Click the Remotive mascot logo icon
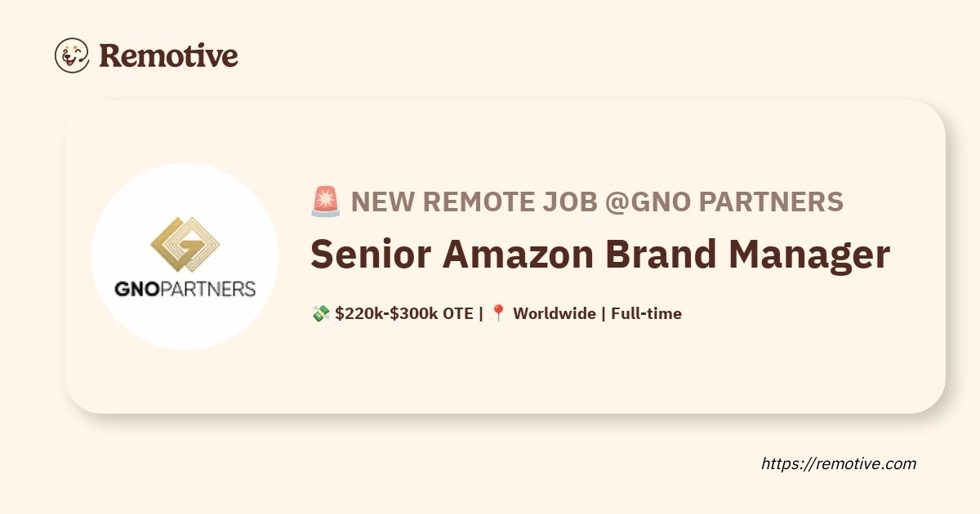The width and height of the screenshot is (980, 514). [72, 55]
